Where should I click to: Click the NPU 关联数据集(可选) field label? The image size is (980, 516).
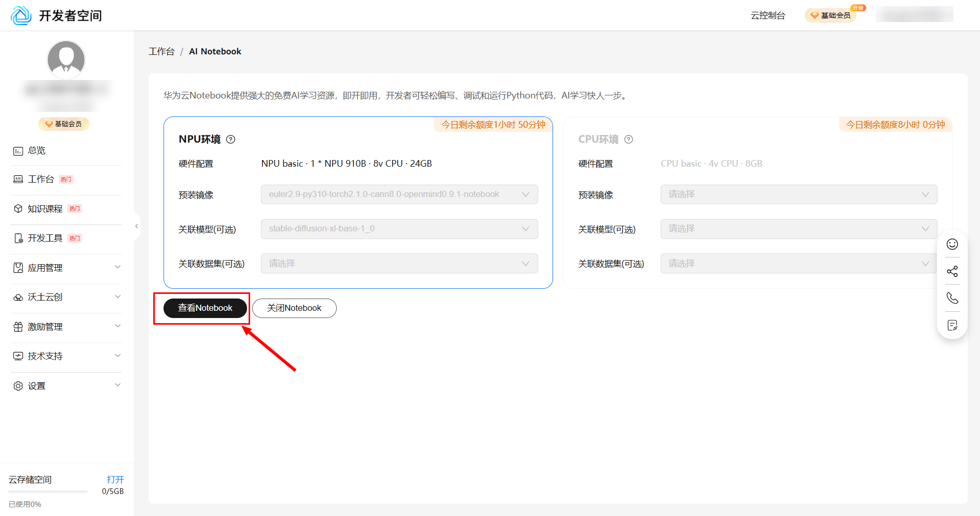pos(211,264)
